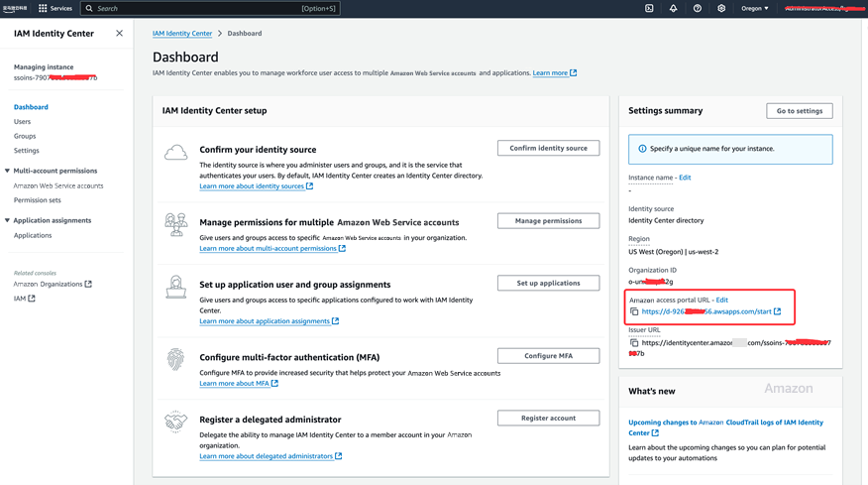Click the cloud icon beside Confirm your identity source

(x=175, y=153)
